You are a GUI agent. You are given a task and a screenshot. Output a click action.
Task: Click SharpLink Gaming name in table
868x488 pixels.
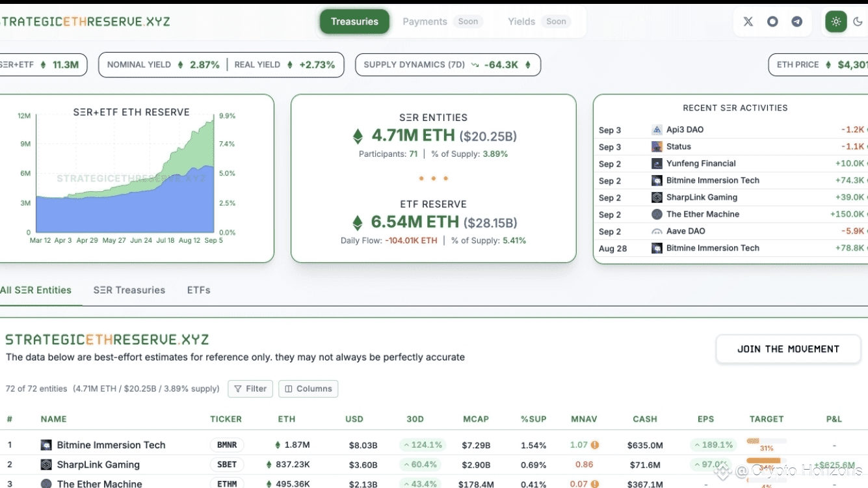coord(98,465)
